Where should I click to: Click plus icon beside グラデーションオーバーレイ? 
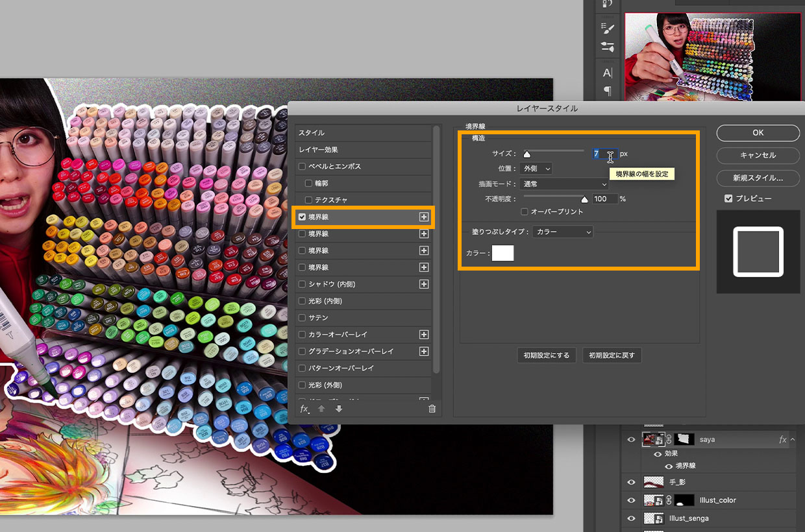pyautogui.click(x=424, y=351)
